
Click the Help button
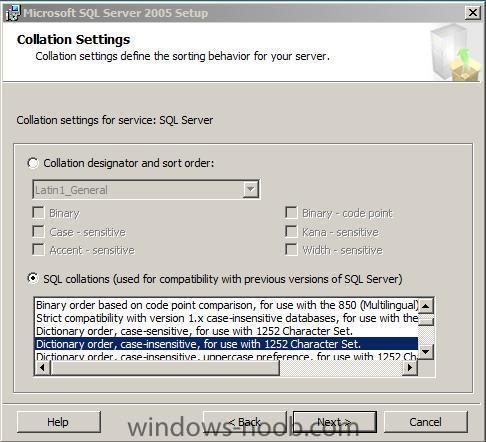pos(59,422)
